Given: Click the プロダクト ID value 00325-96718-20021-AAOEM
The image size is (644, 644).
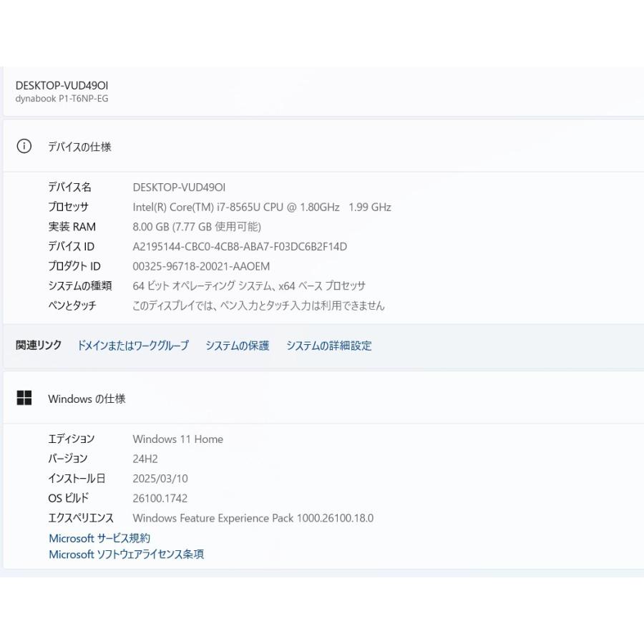Looking at the screenshot, I should click(x=201, y=266).
